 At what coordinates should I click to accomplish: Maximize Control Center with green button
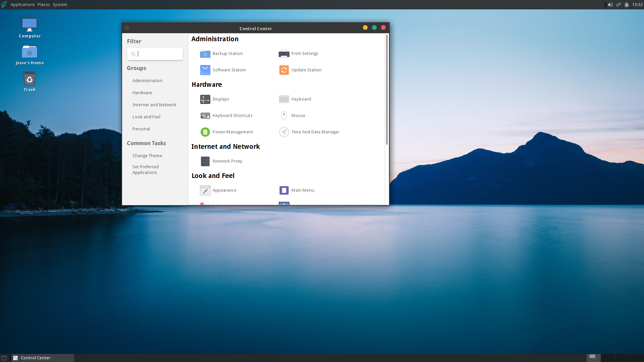374,27
